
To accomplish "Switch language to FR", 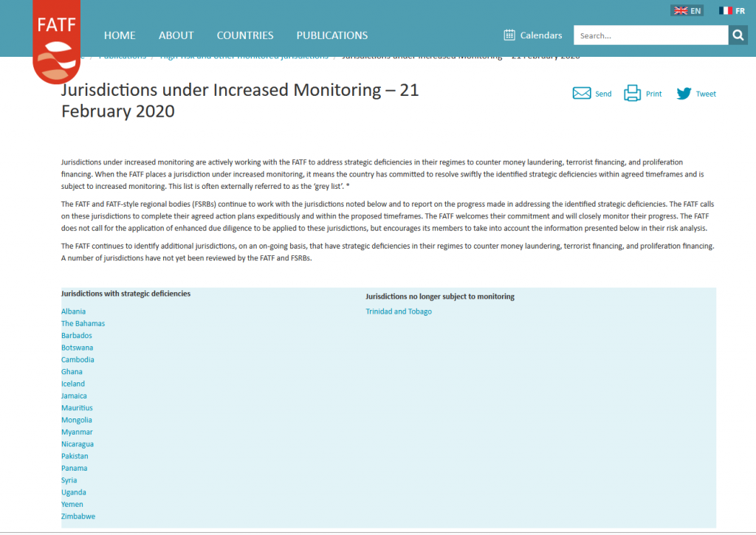I will pyautogui.click(x=732, y=10).
